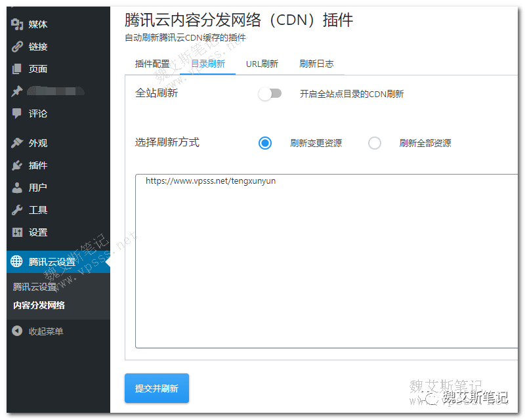The image size is (525, 420).
Task: Open the 腾讯云设置 submenu link
Action: [35, 287]
